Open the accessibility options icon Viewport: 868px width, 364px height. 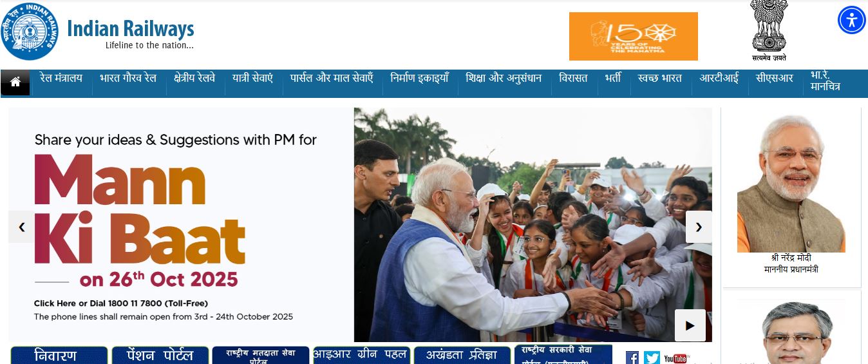[x=851, y=20]
